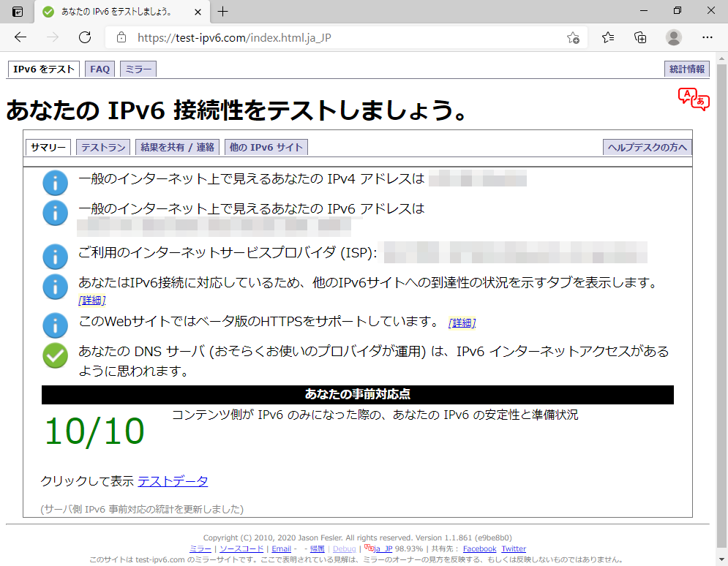Open the red language translation icon
The image size is (728, 566).
[x=693, y=99]
